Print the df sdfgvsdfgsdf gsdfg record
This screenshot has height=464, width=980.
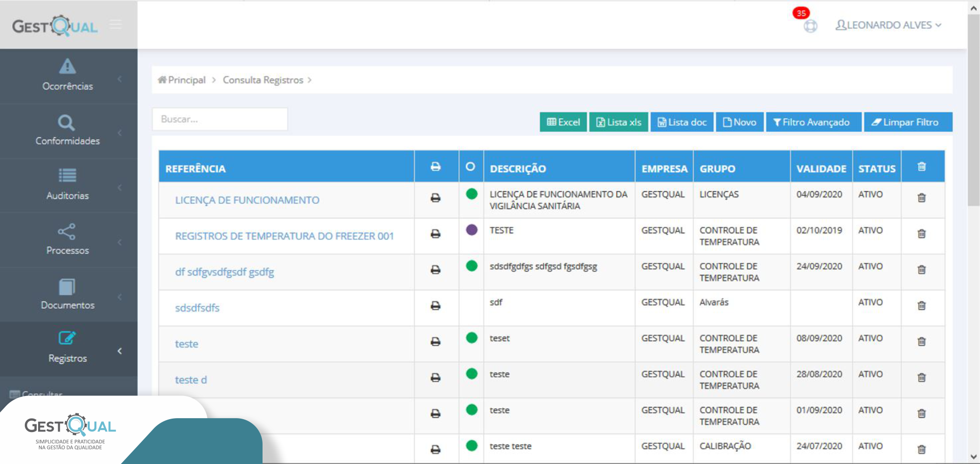(436, 270)
